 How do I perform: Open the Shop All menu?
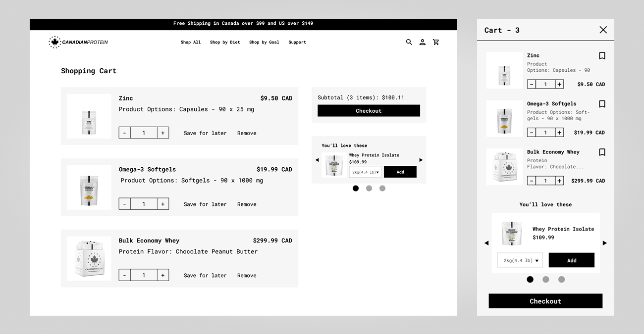coord(191,42)
